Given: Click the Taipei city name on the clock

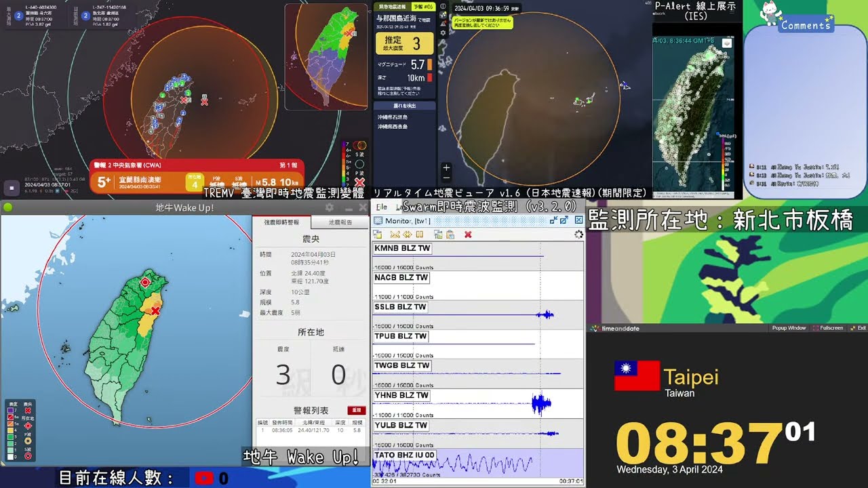Looking at the screenshot, I should pos(691,377).
